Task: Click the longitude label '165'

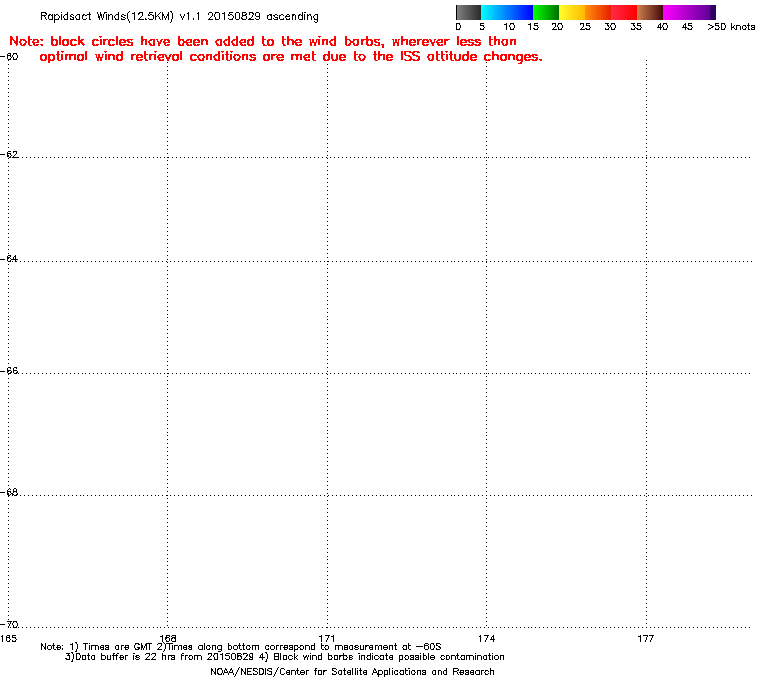Action: pos(8,638)
